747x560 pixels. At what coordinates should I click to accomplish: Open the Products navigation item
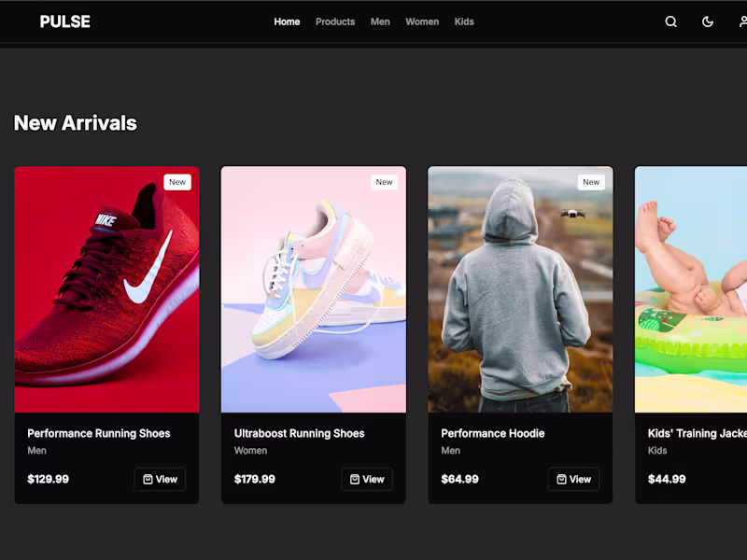[334, 21]
